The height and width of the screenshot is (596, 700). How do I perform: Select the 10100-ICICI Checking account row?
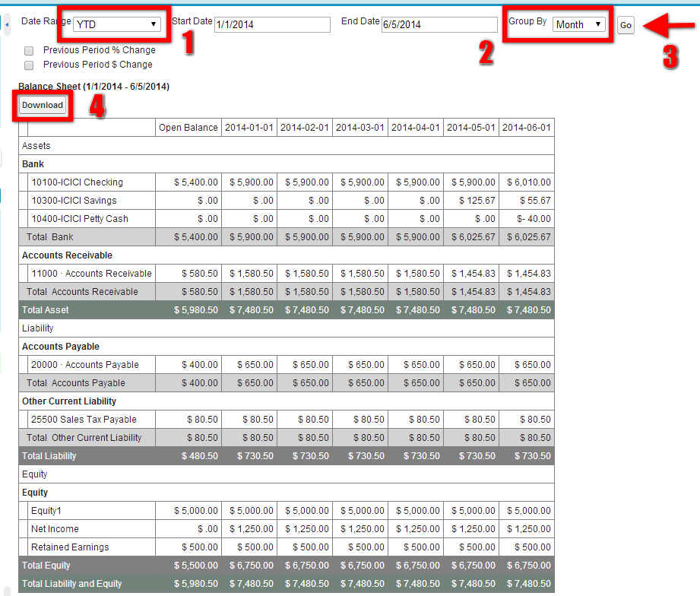77,182
